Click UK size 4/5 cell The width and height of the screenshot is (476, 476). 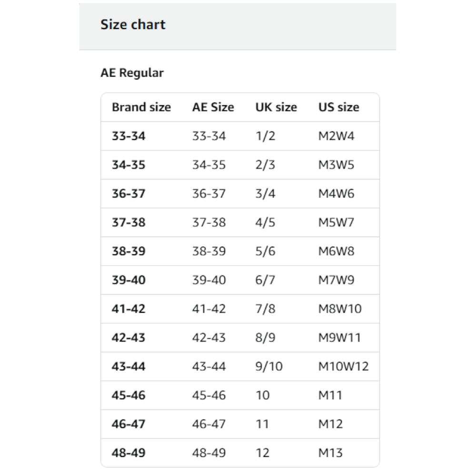[x=265, y=222]
